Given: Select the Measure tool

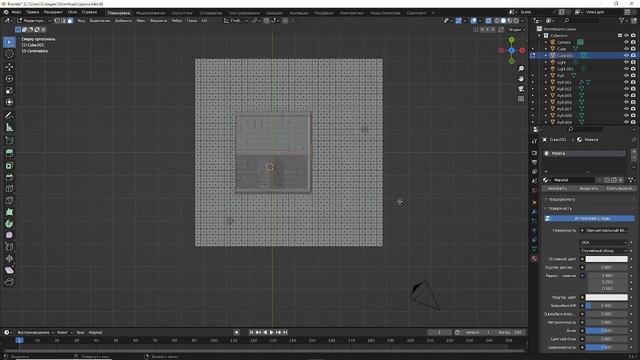Looking at the screenshot, I should [x=9, y=127].
